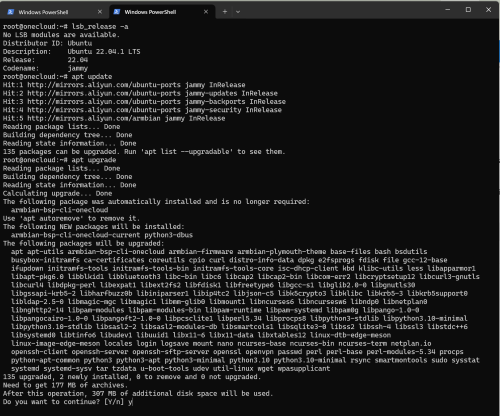This screenshot has width=500, height=416.
Task: Click the jammy-updates mirror URL on Hit:2
Action: tap(104, 93)
